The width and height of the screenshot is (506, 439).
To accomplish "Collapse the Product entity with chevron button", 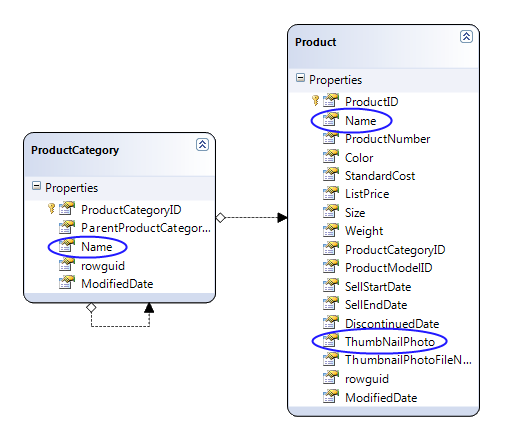I will [466, 36].
